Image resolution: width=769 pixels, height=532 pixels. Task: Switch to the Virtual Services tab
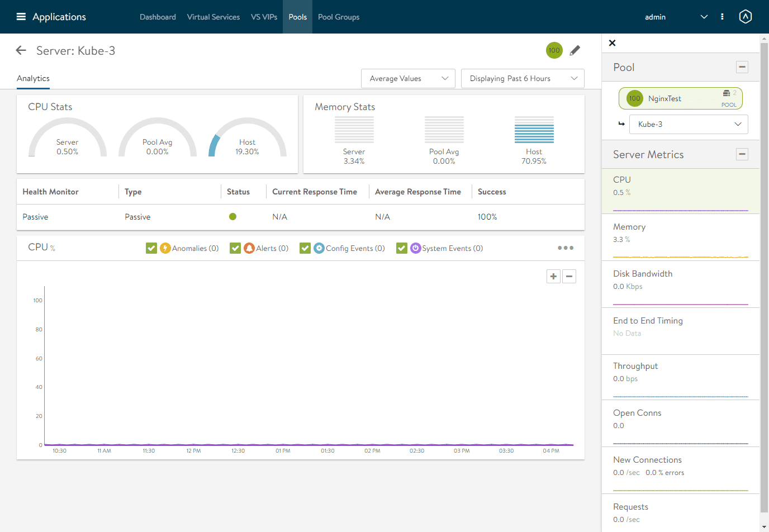tap(213, 17)
